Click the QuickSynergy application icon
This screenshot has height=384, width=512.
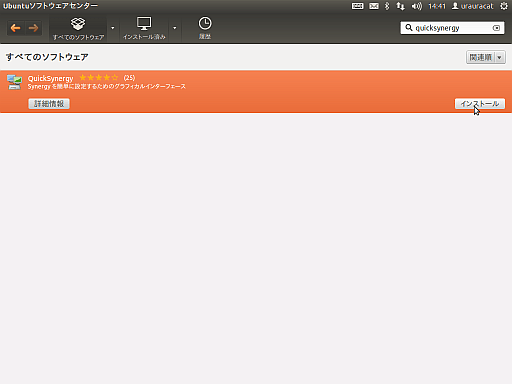pos(14,82)
